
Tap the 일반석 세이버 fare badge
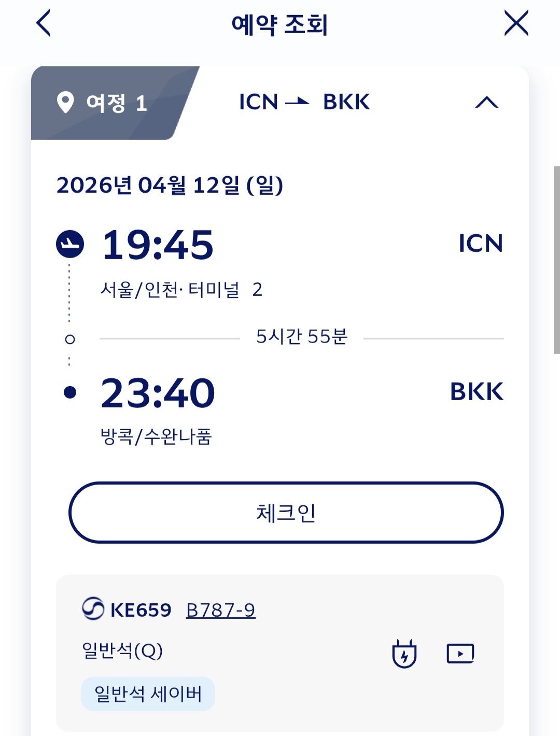pos(148,693)
